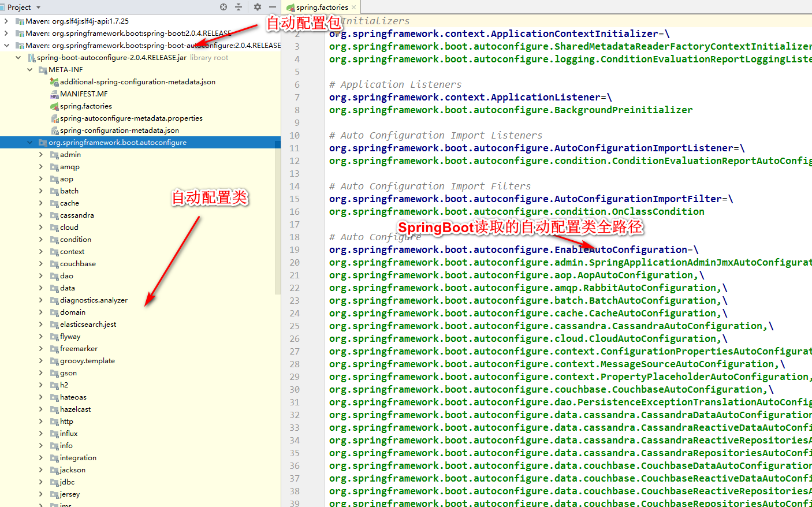Click the scroll from source target icon

click(x=224, y=7)
